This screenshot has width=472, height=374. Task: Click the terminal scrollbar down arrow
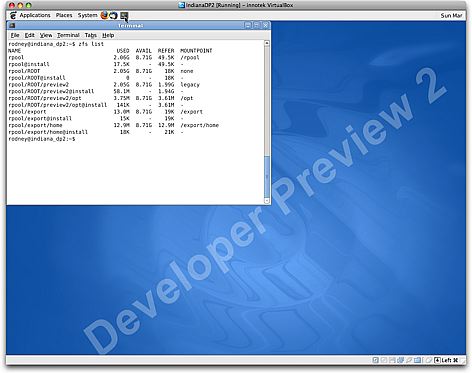[267, 201]
